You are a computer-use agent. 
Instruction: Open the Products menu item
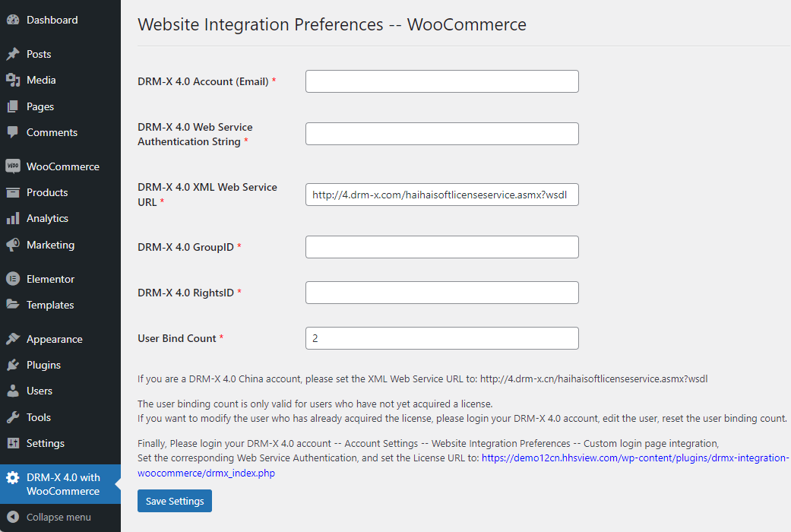click(47, 192)
